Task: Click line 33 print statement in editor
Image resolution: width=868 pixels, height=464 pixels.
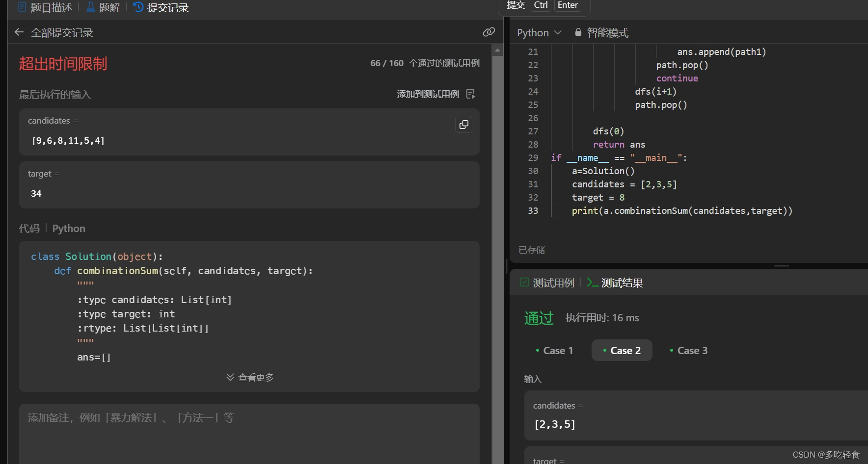Action: click(682, 211)
